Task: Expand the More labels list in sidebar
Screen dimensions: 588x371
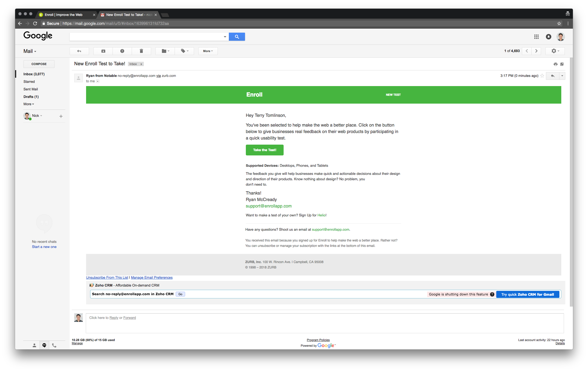Action: (29, 104)
